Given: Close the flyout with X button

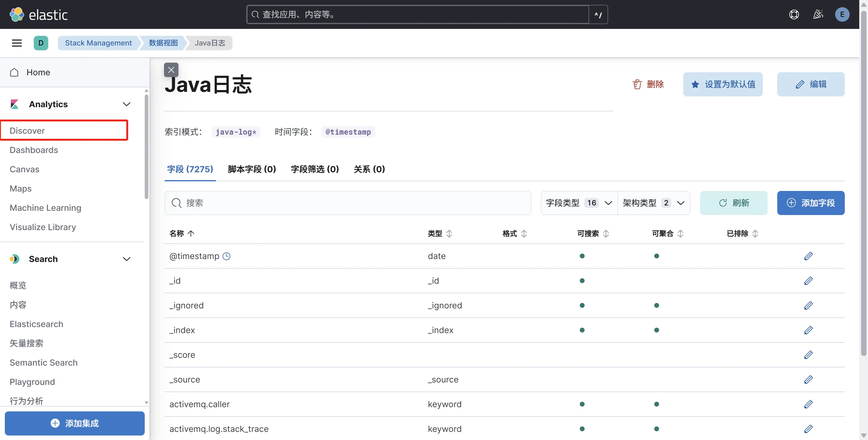Looking at the screenshot, I should click(x=171, y=70).
